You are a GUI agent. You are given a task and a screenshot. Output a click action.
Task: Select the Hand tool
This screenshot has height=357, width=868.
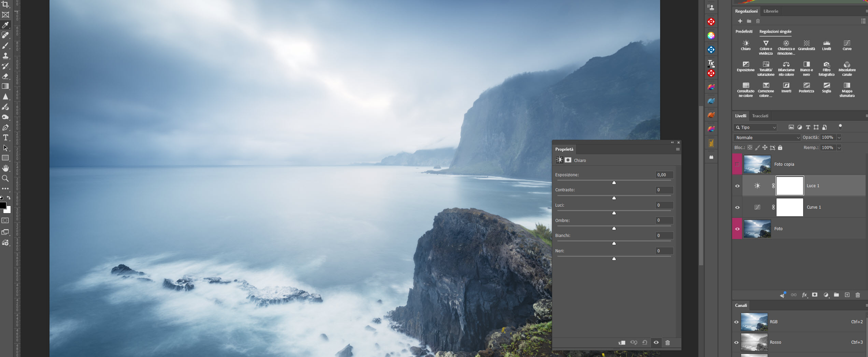coord(5,168)
